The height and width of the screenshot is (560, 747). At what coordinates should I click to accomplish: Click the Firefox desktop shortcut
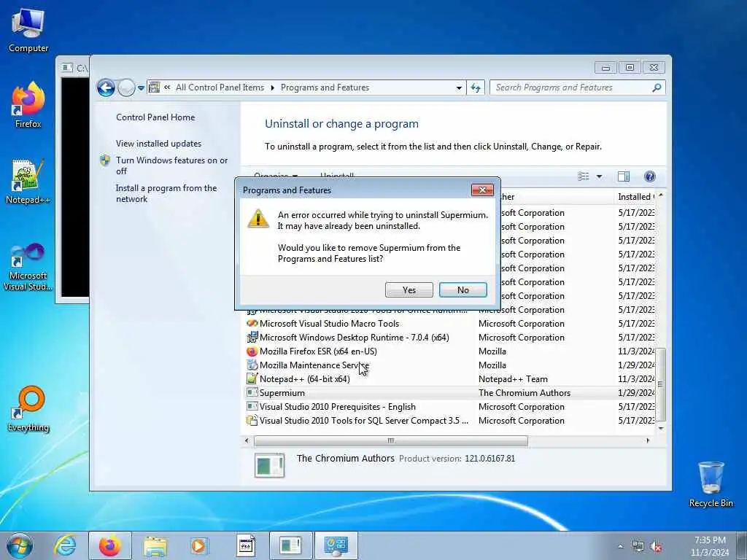point(28,105)
